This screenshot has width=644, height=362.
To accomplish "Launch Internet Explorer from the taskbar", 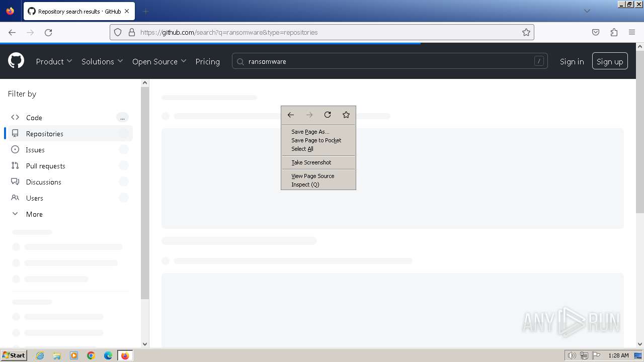I will click(x=40, y=355).
